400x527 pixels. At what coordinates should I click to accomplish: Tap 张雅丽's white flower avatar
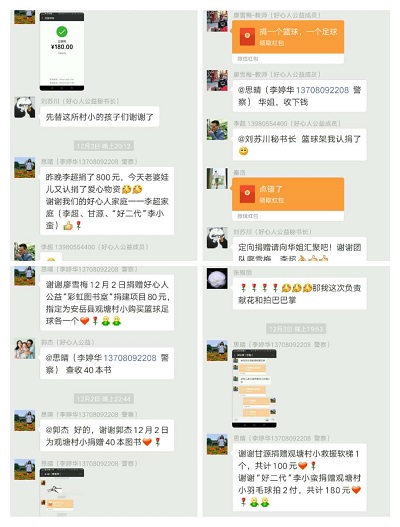point(217,278)
